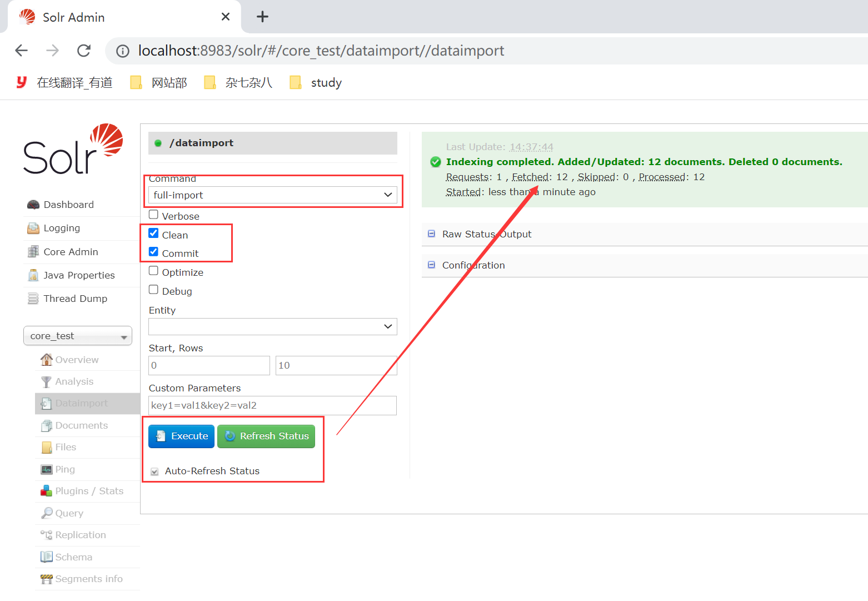Open the Entity dropdown
Image resolution: width=868 pixels, height=601 pixels.
273,326
